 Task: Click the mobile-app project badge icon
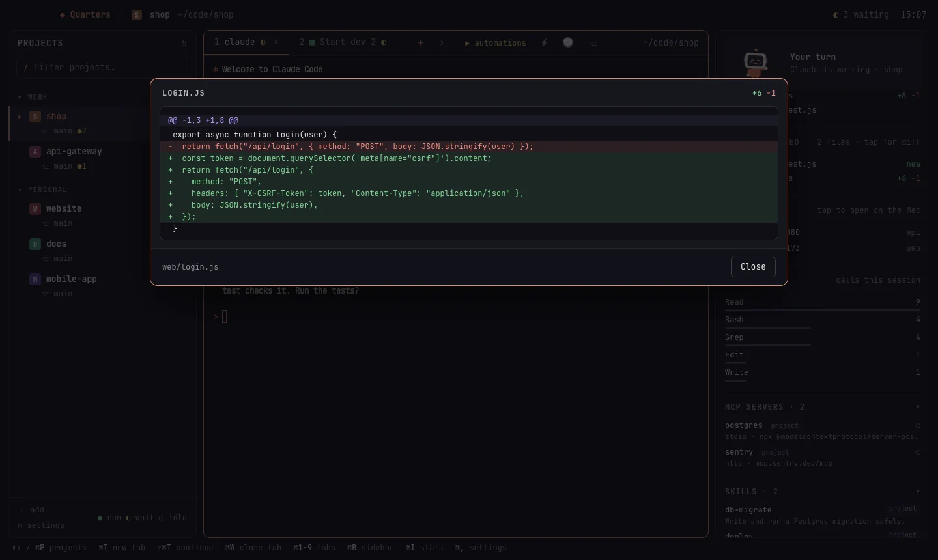[35, 279]
